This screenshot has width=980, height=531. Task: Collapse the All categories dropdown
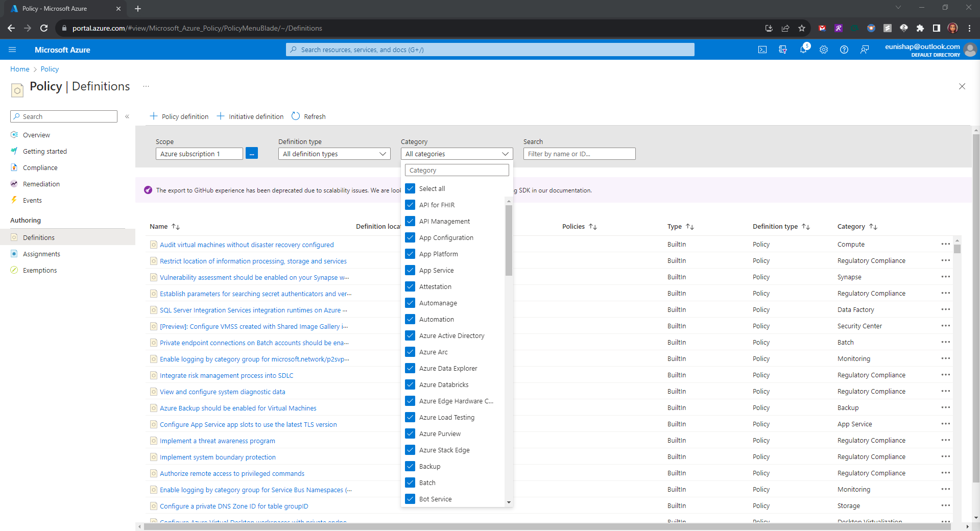click(457, 154)
